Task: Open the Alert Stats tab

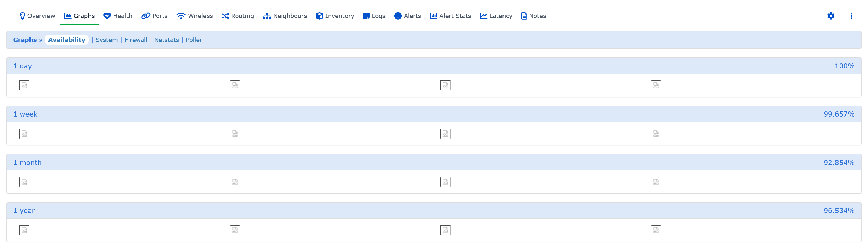Action: pos(451,16)
